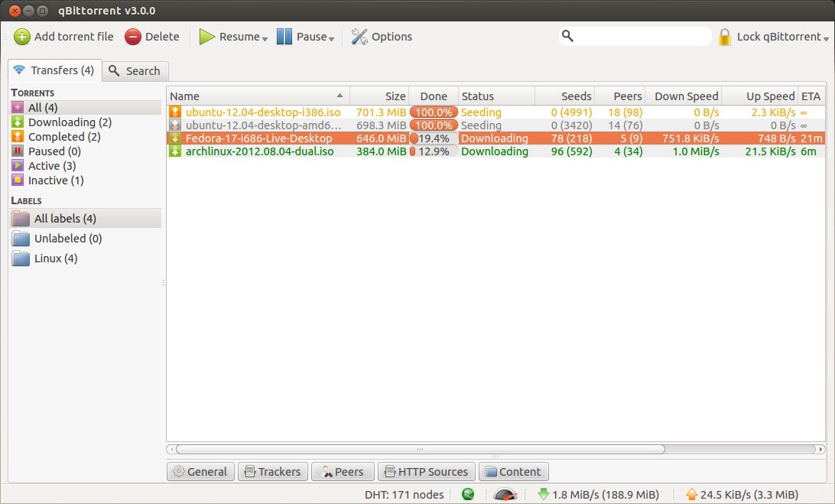Image resolution: width=835 pixels, height=504 pixels.
Task: Click the Add torrent file label
Action: pyautogui.click(x=74, y=37)
